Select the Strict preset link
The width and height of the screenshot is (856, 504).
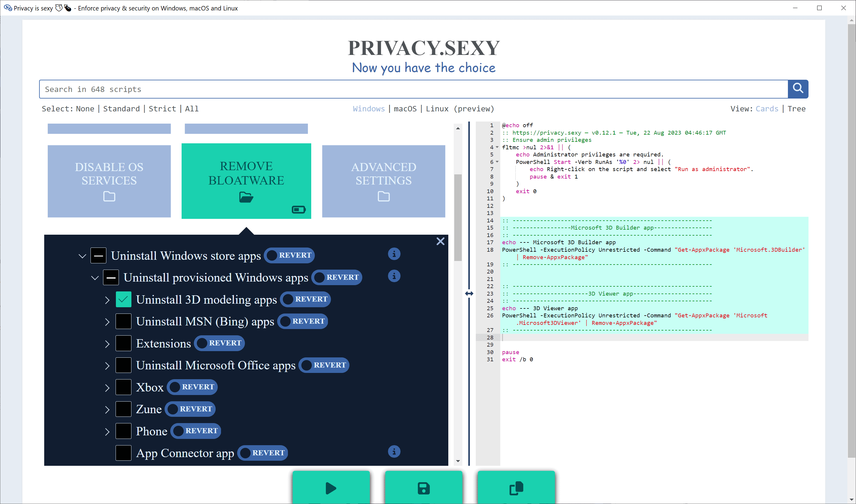pos(163,109)
